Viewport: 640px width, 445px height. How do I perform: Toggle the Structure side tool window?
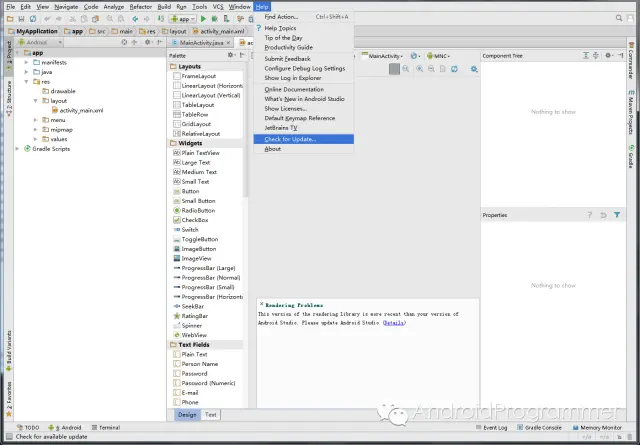(x=9, y=98)
